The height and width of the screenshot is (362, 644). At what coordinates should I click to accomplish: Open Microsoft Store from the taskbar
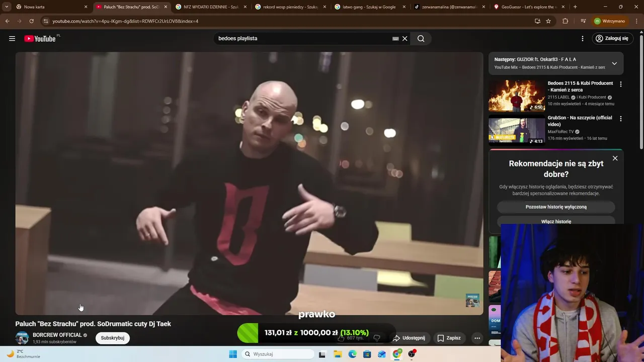click(367, 354)
